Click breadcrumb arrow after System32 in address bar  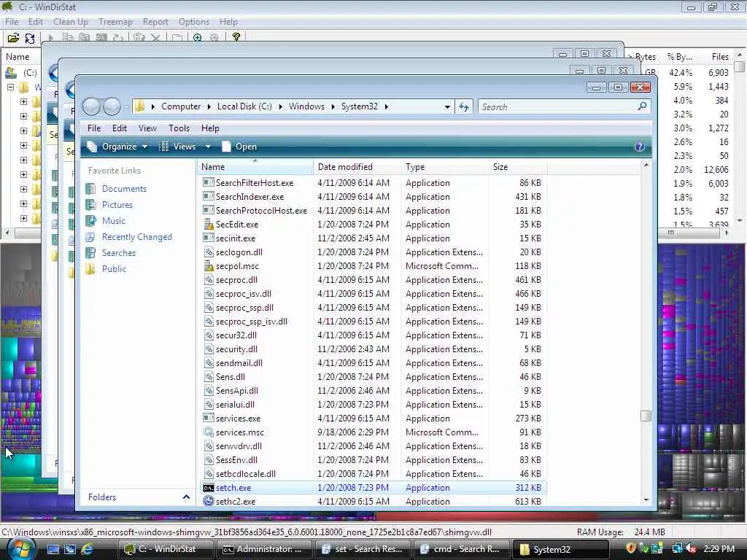coord(386,106)
